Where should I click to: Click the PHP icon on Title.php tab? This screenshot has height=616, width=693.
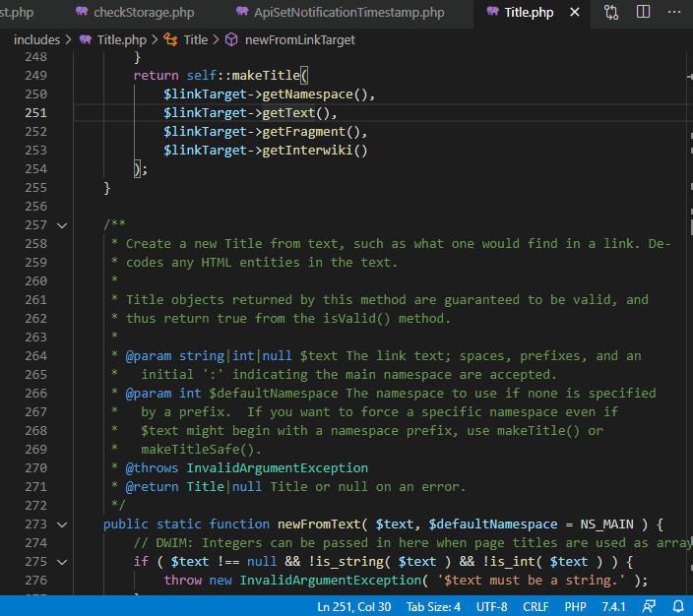pos(493,12)
